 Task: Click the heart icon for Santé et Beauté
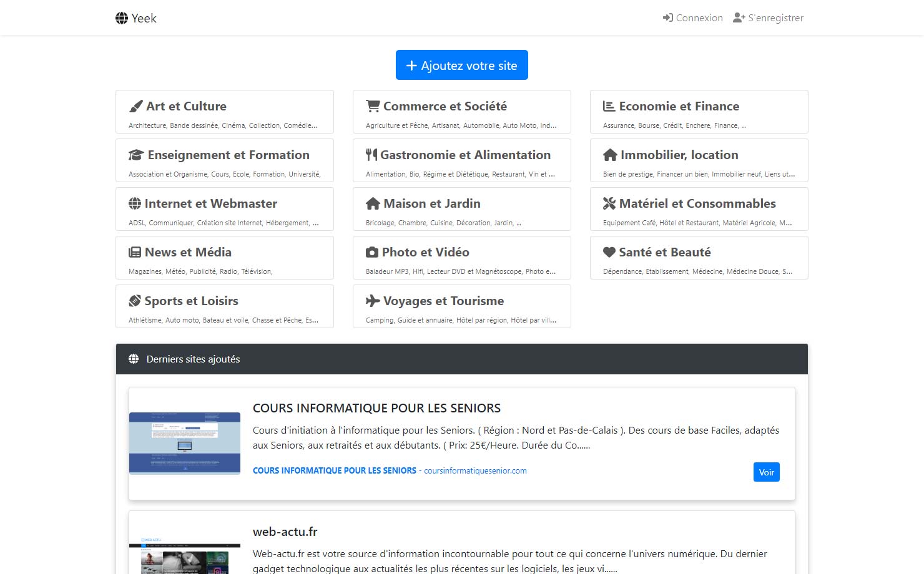pos(609,253)
